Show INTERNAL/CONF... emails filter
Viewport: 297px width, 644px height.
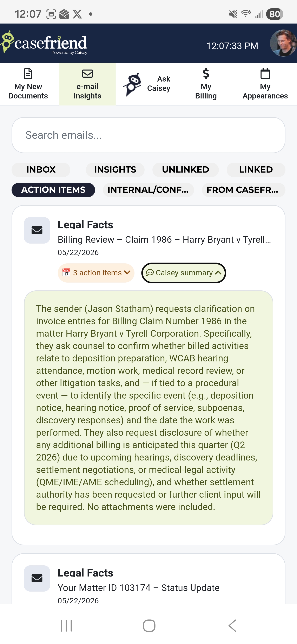(x=148, y=190)
